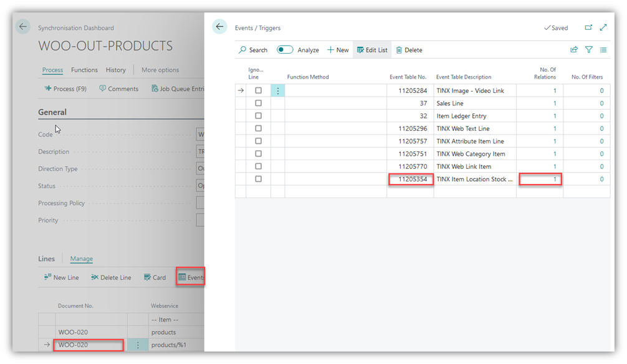The width and height of the screenshot is (627, 364).
Task: Select first WOO-020 document row
Action: [91, 332]
